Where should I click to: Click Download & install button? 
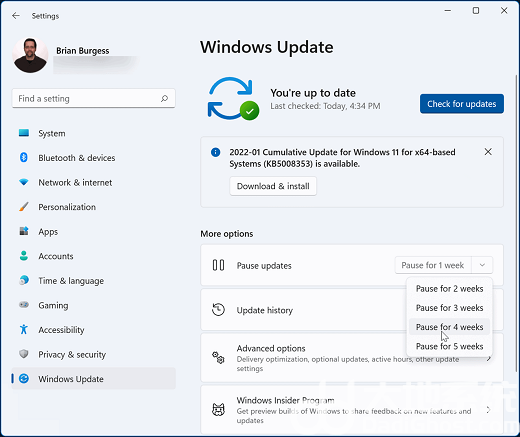coord(273,186)
